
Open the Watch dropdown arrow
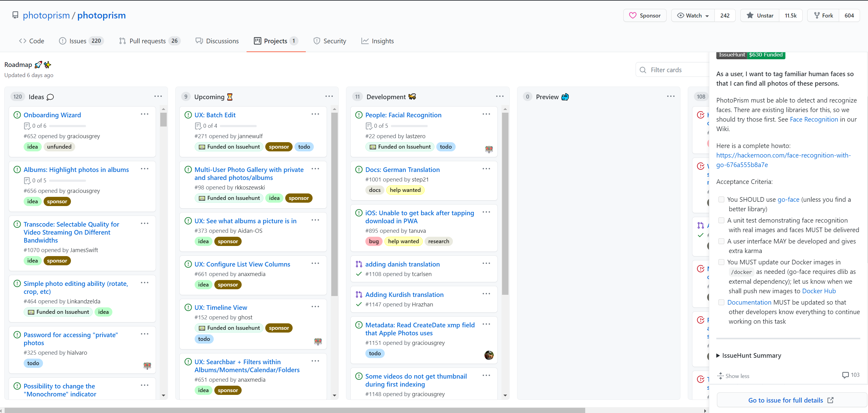coord(707,16)
